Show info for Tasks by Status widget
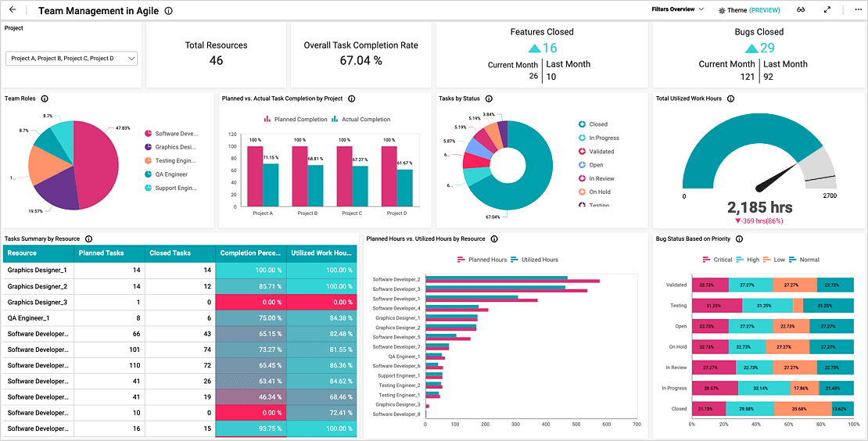This screenshot has width=868, height=441. [x=489, y=99]
